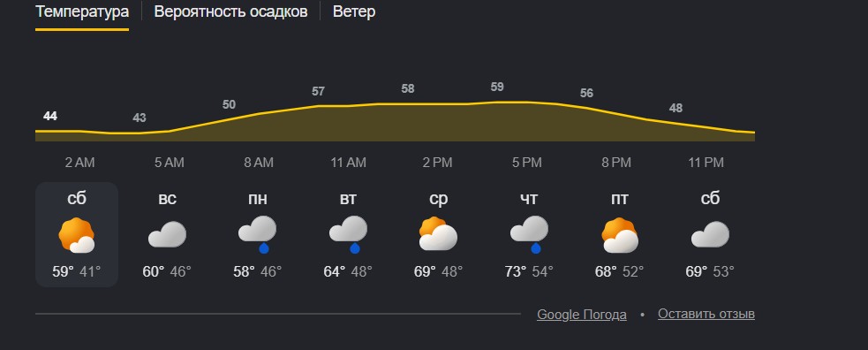Open the Google Погода link
Screen dimensions: 868x350
582,315
